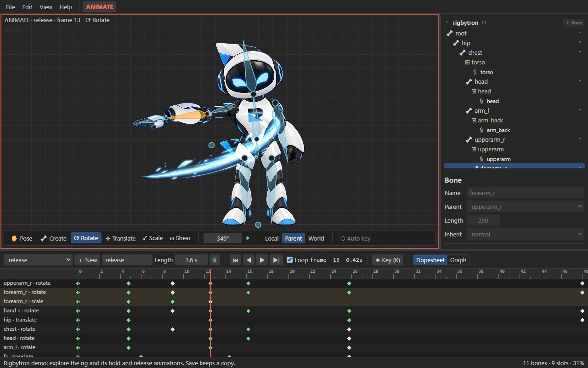
Task: Open the View menu
Action: 46,7
